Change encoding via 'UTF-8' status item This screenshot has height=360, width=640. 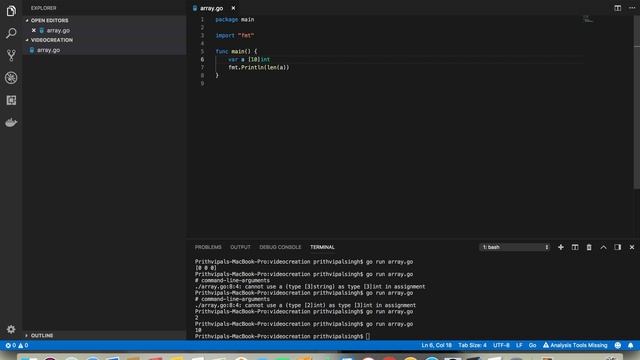coord(501,345)
